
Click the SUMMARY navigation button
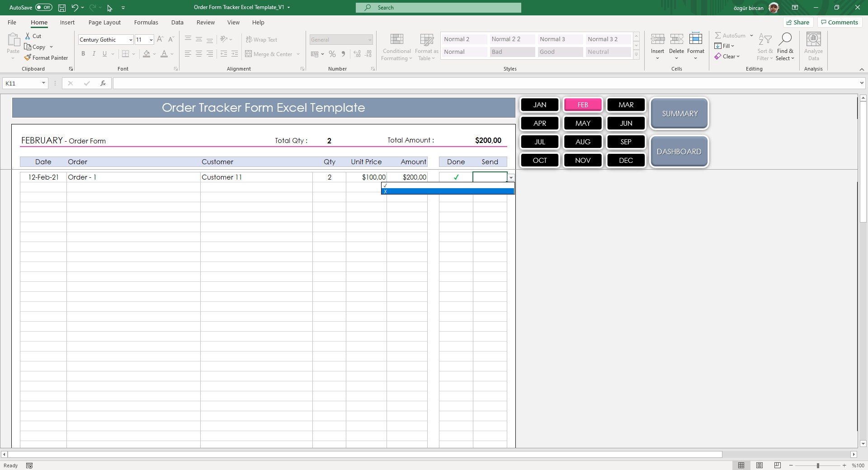point(679,114)
